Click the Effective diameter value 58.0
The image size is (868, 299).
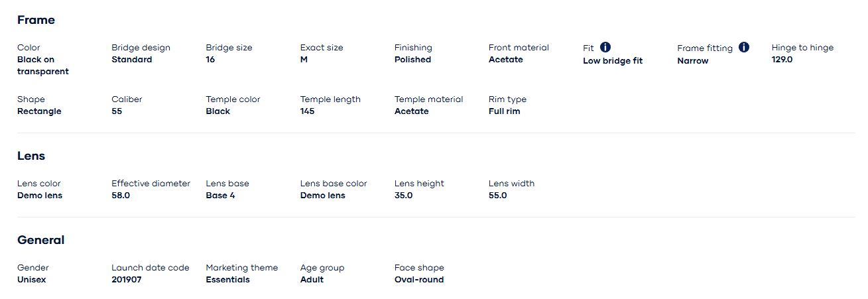pyautogui.click(x=121, y=196)
